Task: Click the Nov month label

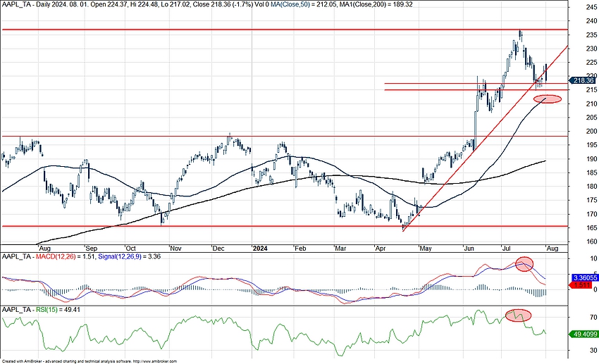Action: (x=175, y=249)
